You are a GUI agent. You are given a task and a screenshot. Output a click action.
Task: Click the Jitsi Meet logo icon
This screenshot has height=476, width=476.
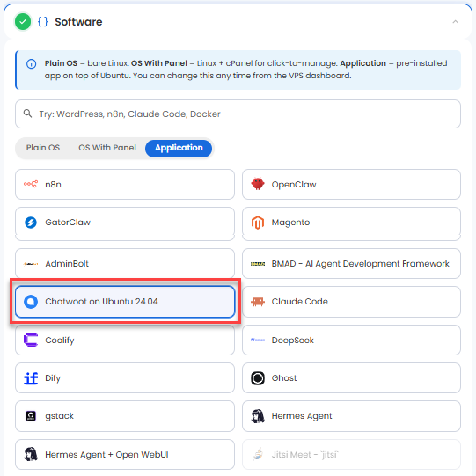258,454
